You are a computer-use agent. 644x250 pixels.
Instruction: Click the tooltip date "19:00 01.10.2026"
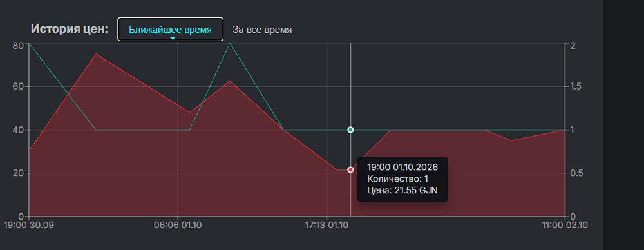pyautogui.click(x=402, y=168)
